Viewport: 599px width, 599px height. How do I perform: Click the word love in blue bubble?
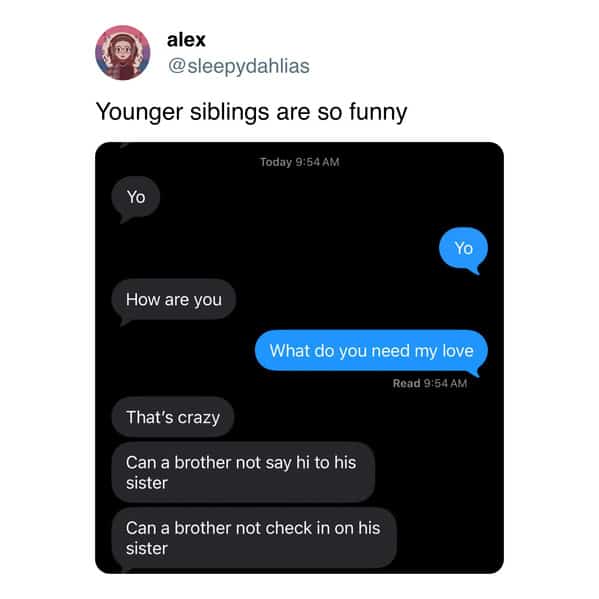click(x=458, y=350)
